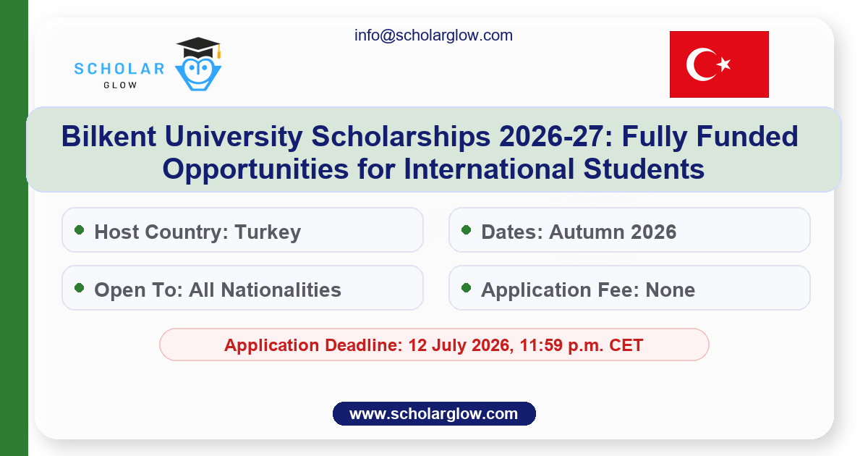
Task: Select the Open To: All Nationalities box
Action: [x=242, y=289]
